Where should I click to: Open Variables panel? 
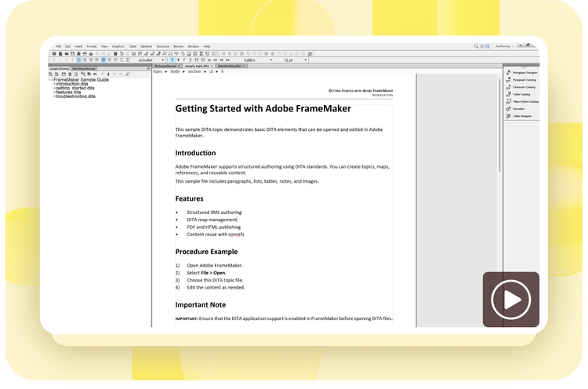(x=515, y=109)
